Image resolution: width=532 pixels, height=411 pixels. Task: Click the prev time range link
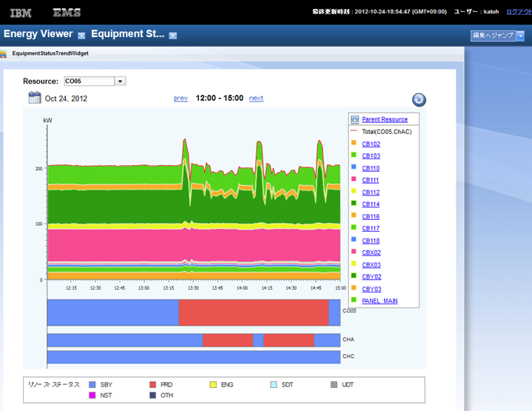pyautogui.click(x=181, y=98)
